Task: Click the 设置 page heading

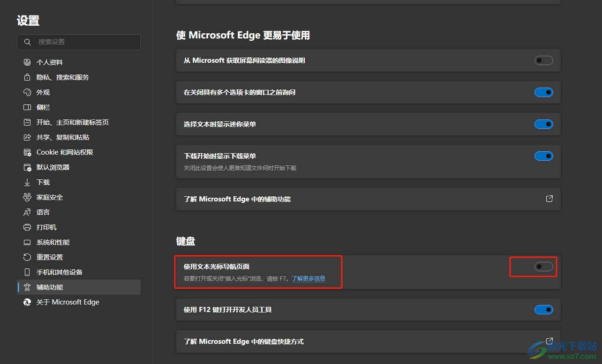Action: (28, 21)
